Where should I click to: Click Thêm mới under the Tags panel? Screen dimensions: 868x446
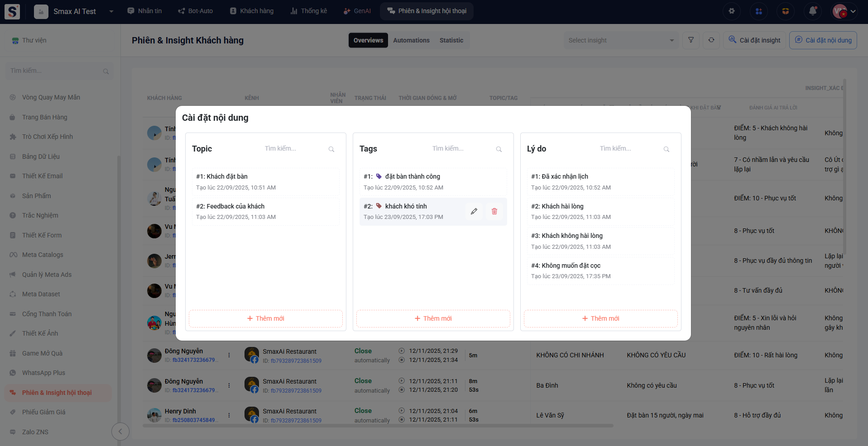[433, 318]
